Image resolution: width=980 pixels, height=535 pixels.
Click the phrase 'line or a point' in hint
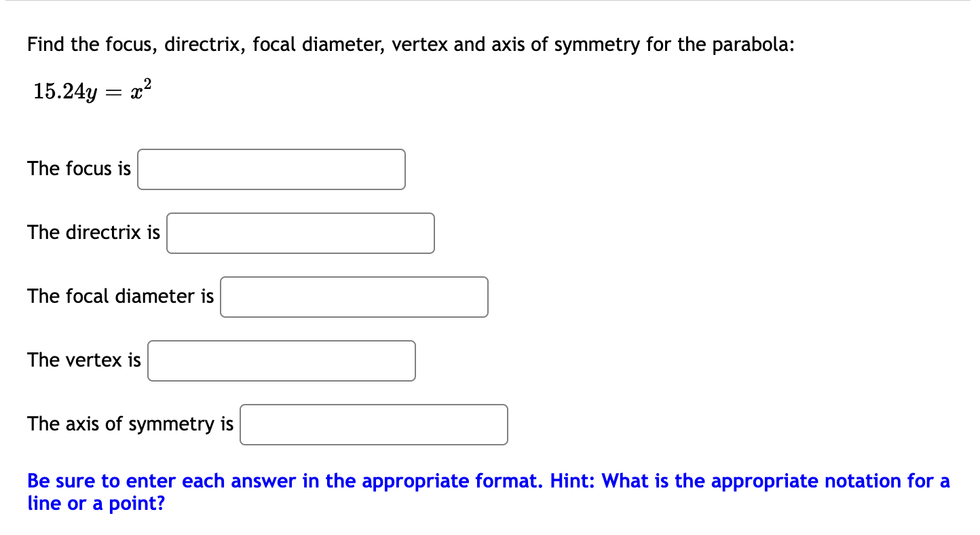[88, 504]
